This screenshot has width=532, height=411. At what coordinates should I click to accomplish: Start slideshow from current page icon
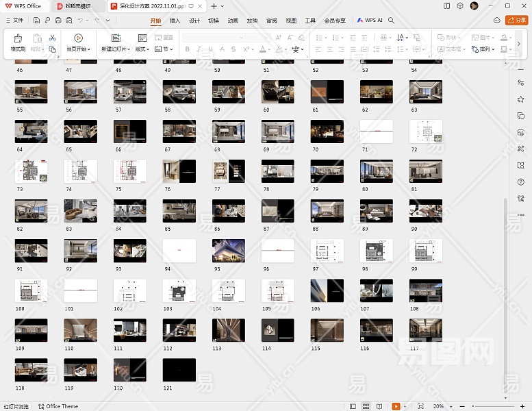78,38
